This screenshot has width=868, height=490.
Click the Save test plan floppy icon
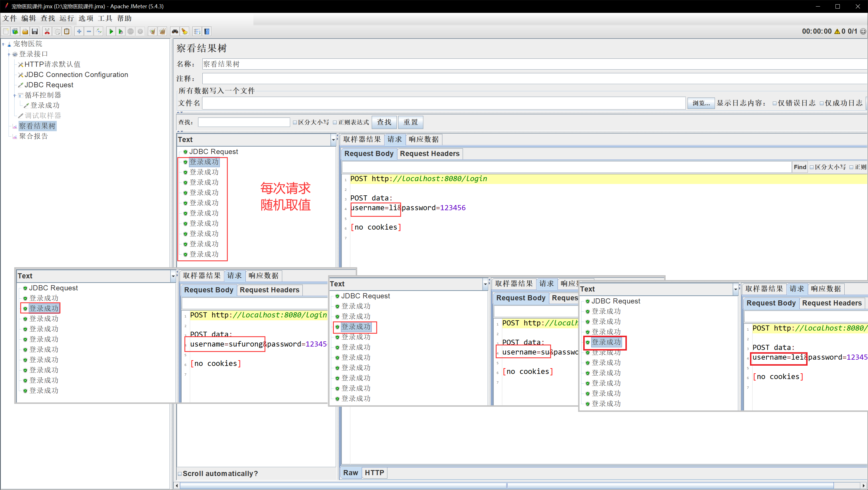[35, 31]
